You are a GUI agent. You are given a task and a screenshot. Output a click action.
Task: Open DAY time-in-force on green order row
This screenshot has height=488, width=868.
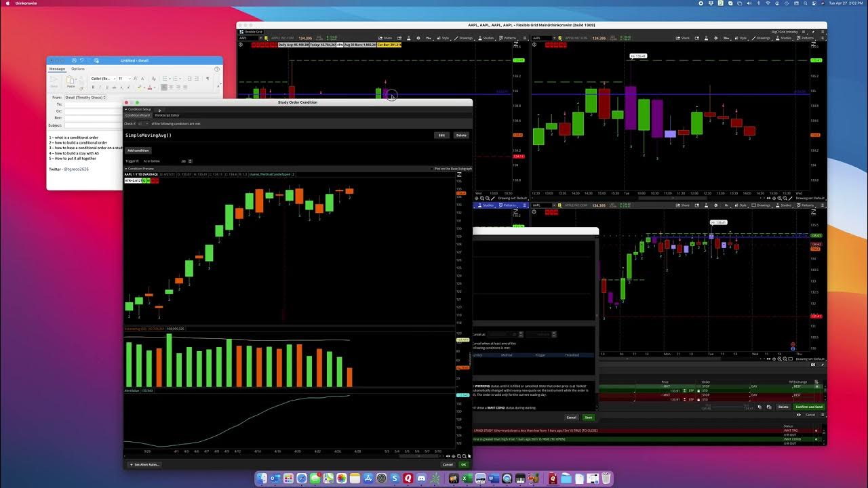[755, 386]
